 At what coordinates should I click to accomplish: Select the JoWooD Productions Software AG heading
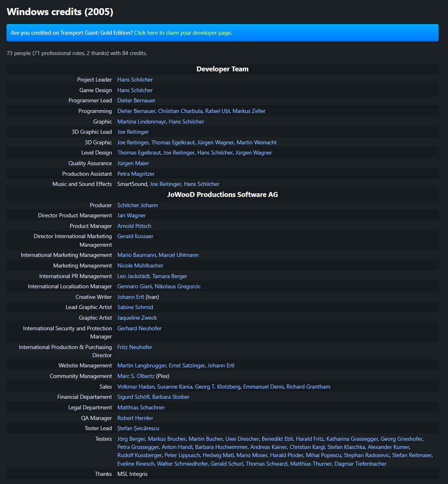coord(223,194)
